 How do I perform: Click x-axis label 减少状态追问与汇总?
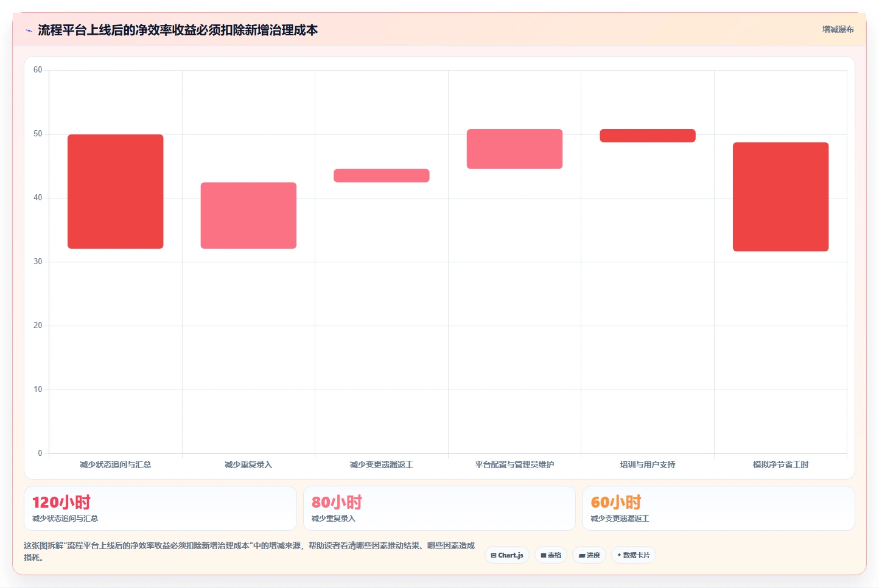(116, 464)
